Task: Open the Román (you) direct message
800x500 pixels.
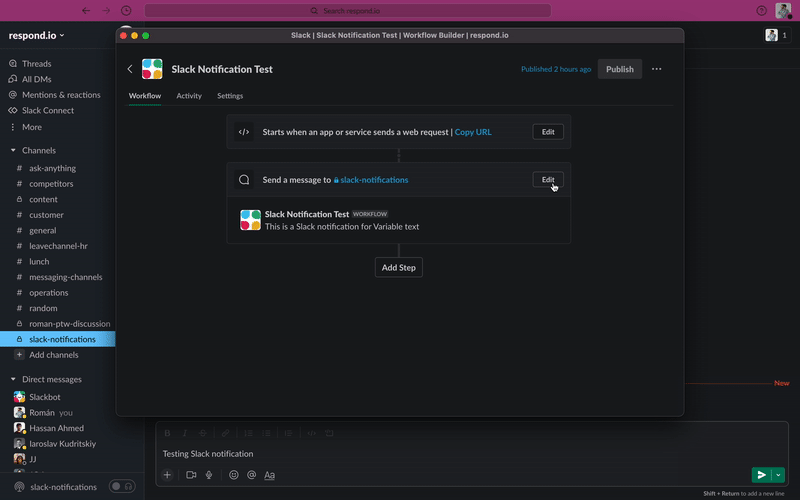Action: coord(51,412)
